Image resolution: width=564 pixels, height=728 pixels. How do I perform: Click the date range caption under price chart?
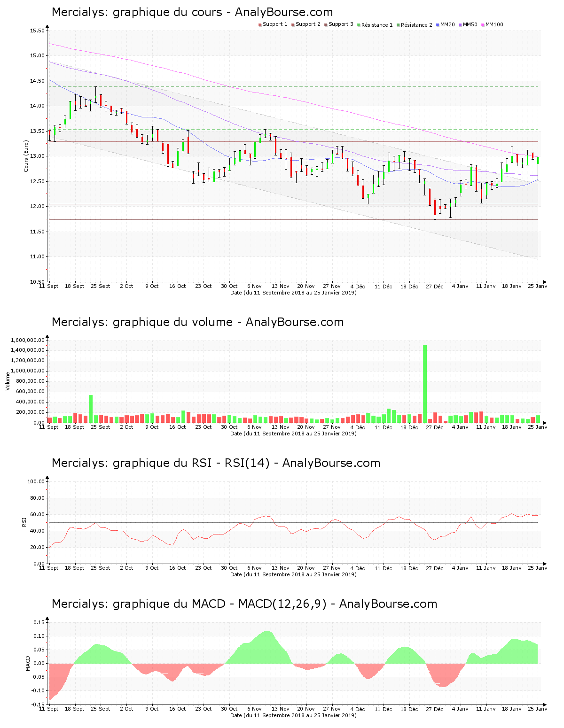pyautogui.click(x=293, y=293)
